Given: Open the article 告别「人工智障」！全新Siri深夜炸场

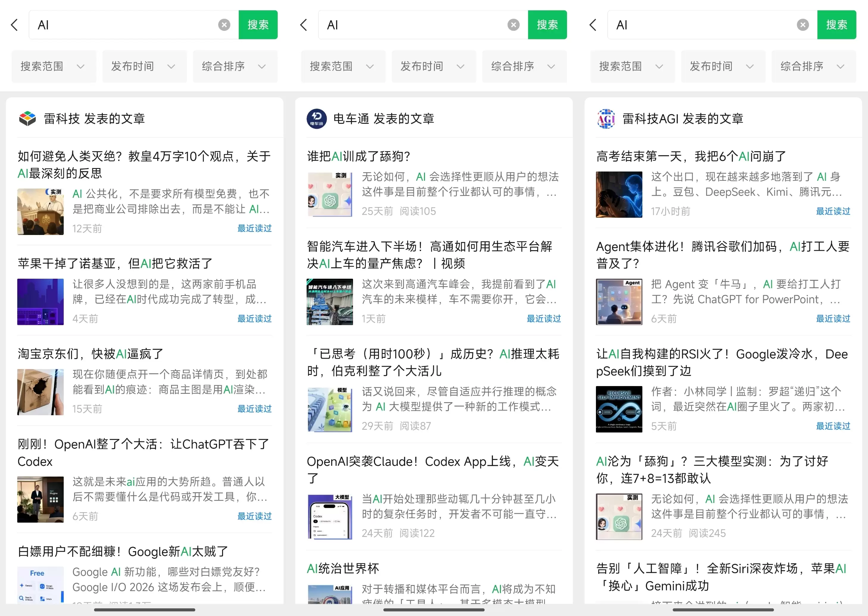Looking at the screenshot, I should [722, 577].
